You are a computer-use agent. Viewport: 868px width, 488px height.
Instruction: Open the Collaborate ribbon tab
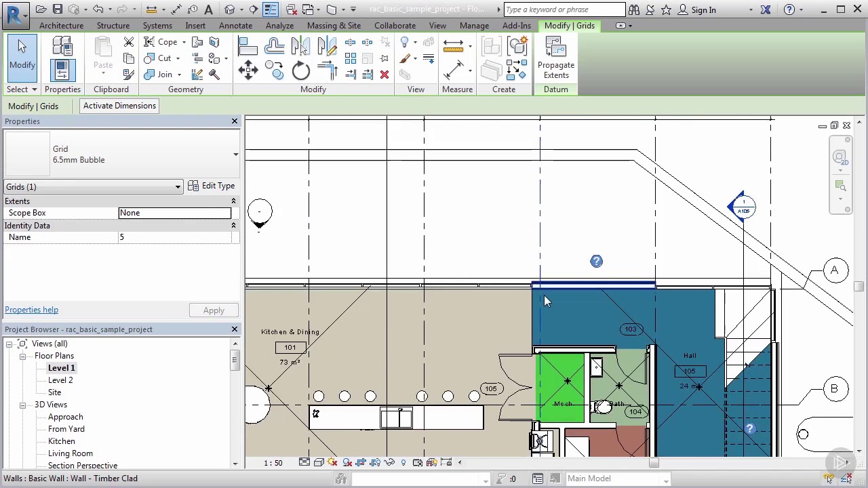pyautogui.click(x=395, y=26)
